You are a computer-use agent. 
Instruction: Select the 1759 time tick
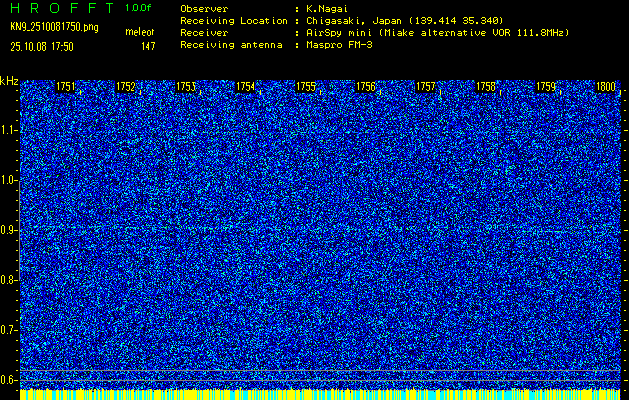pyautogui.click(x=546, y=88)
